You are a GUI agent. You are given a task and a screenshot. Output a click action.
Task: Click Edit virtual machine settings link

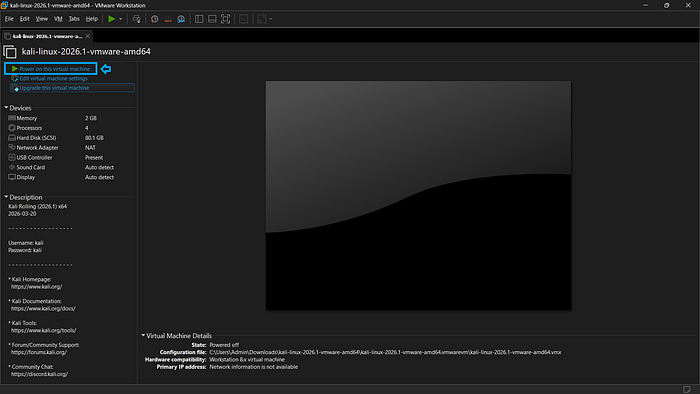[54, 79]
